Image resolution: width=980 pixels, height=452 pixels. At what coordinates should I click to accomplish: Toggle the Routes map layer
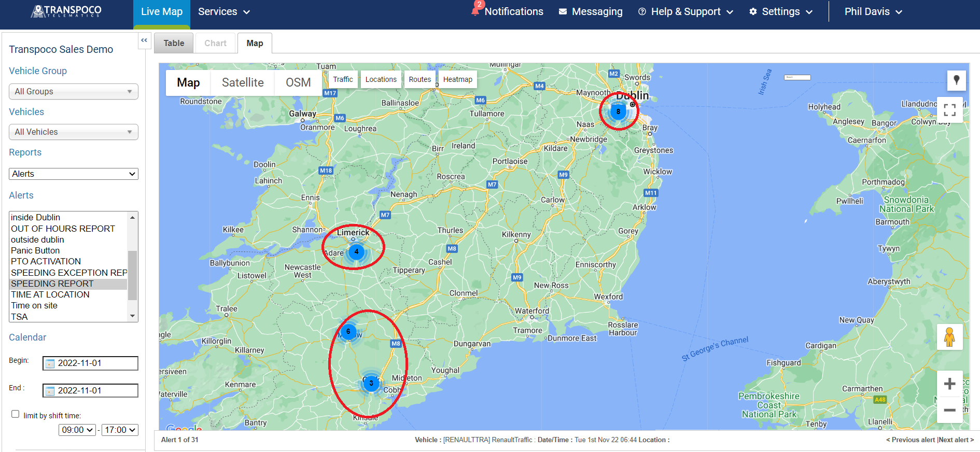419,79
